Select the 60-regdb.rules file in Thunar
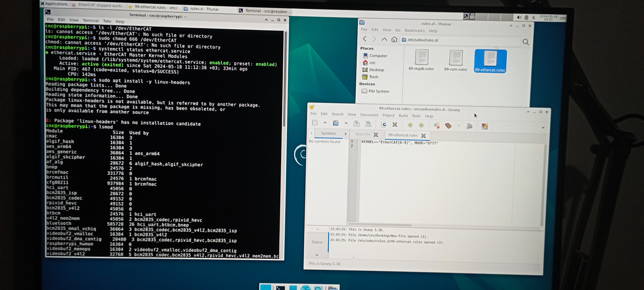This screenshot has width=644, height=290. [421, 60]
